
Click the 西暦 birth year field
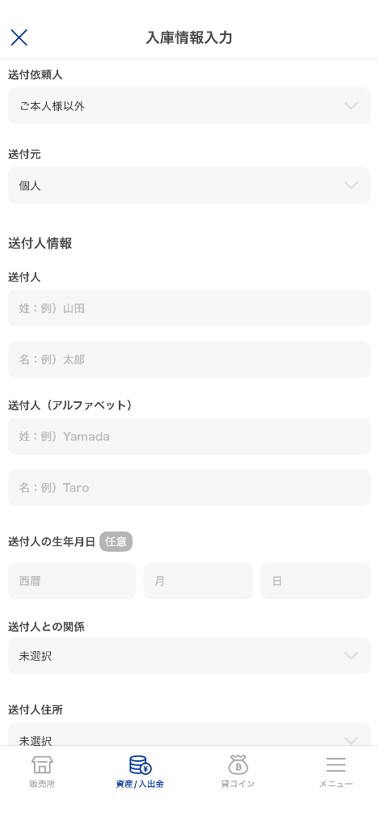(72, 581)
